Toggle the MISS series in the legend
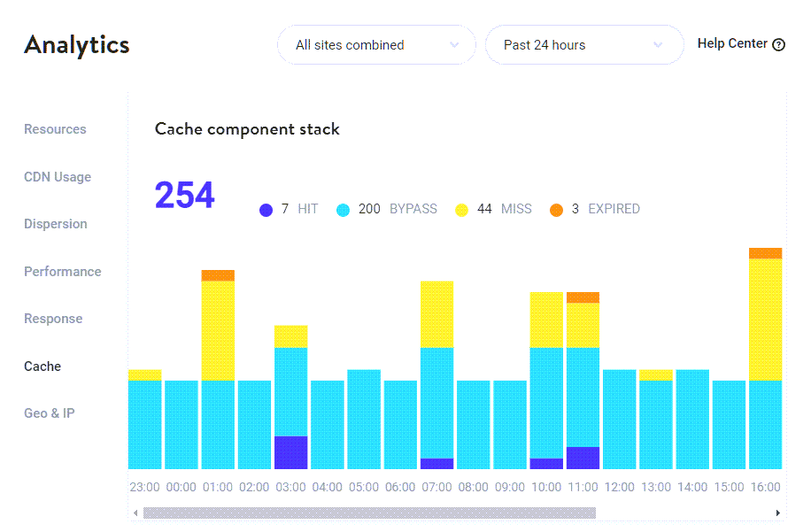The width and height of the screenshot is (811, 532). coord(516,209)
